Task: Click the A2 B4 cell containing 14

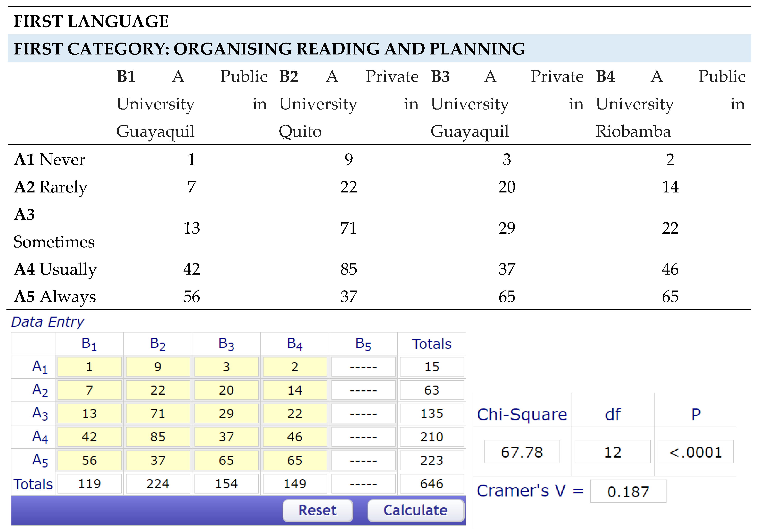Action: point(294,390)
